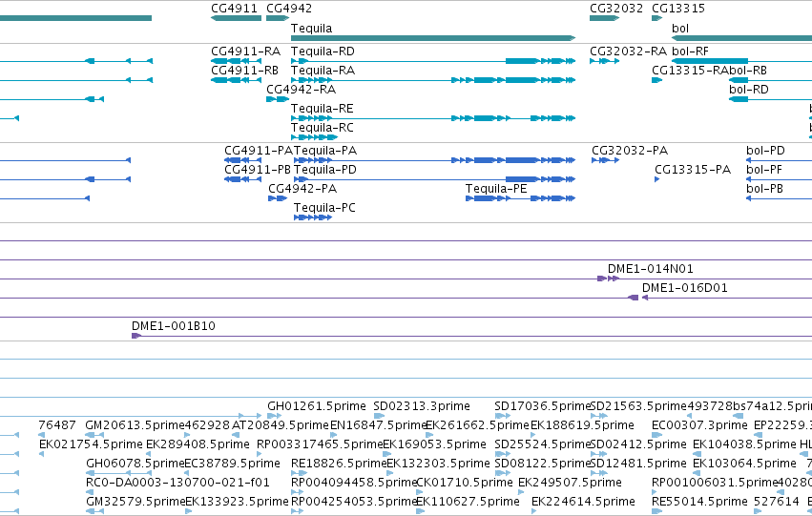812x516 pixels.
Task: Select EST label SD25524.5prime
Action: (x=542, y=444)
